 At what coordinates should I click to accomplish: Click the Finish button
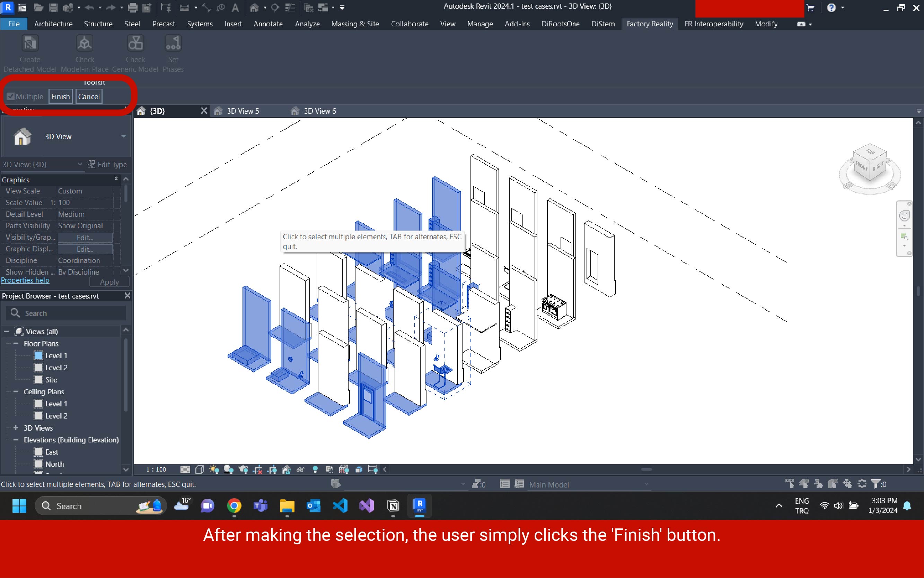pos(60,97)
